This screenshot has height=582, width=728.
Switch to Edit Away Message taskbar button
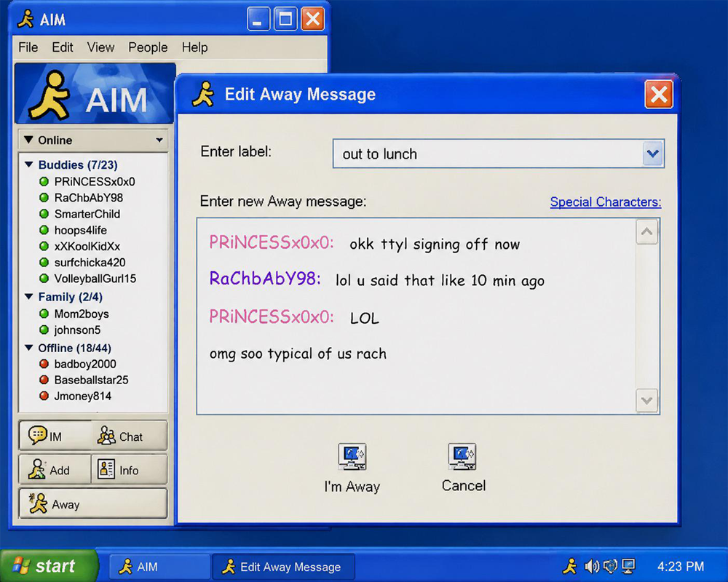pos(283,567)
